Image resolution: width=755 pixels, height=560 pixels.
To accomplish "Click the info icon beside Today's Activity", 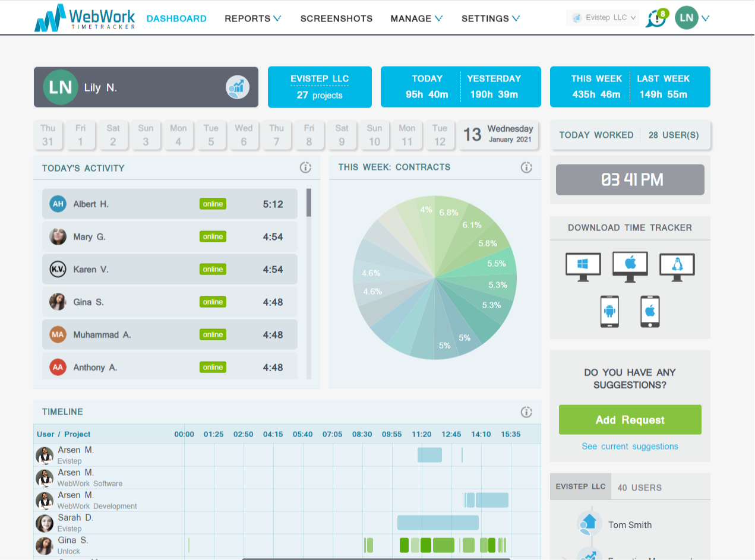I will 305,167.
